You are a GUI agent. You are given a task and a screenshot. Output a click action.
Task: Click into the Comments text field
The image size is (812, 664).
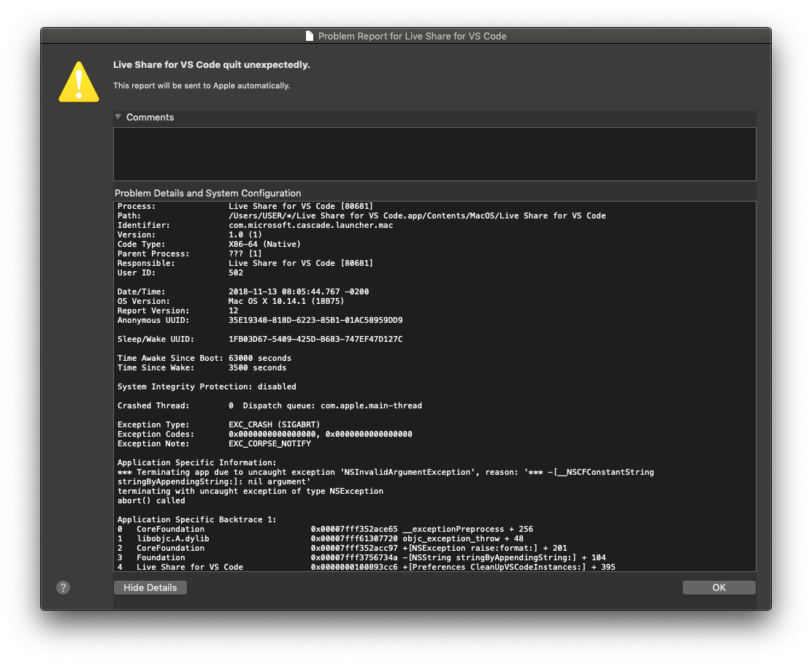coord(434,154)
